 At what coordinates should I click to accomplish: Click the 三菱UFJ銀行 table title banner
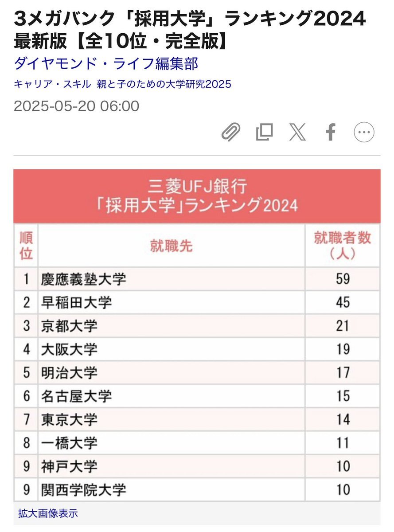pos(197,196)
